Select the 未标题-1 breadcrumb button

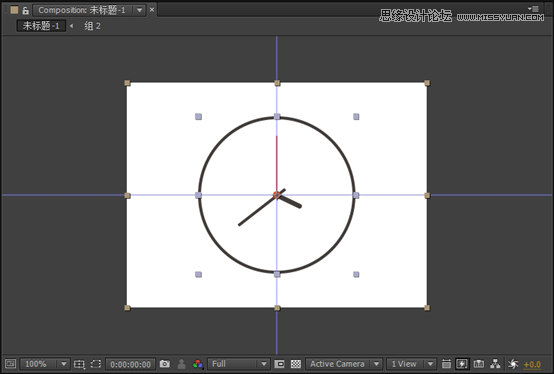(x=41, y=26)
